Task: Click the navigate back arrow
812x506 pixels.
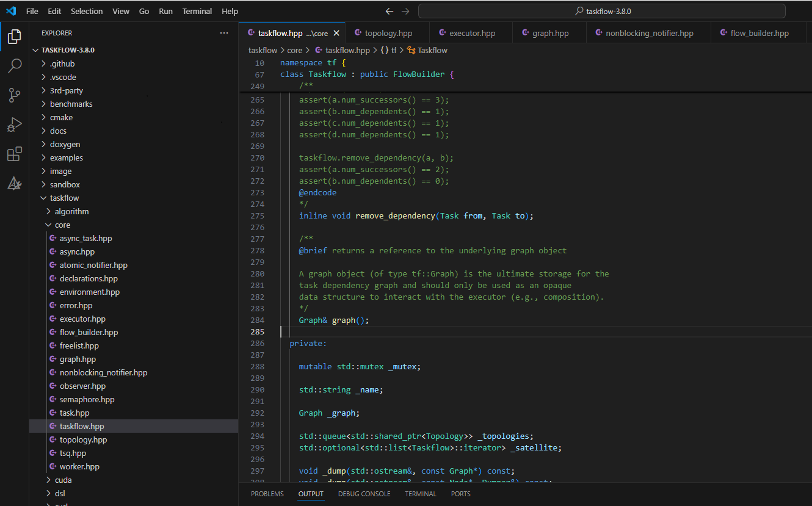Action: (x=390, y=11)
